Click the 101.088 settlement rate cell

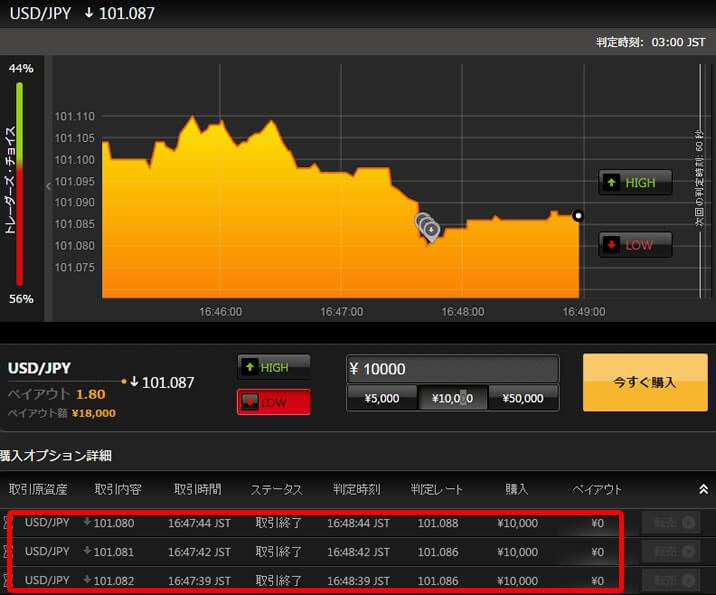click(x=438, y=523)
